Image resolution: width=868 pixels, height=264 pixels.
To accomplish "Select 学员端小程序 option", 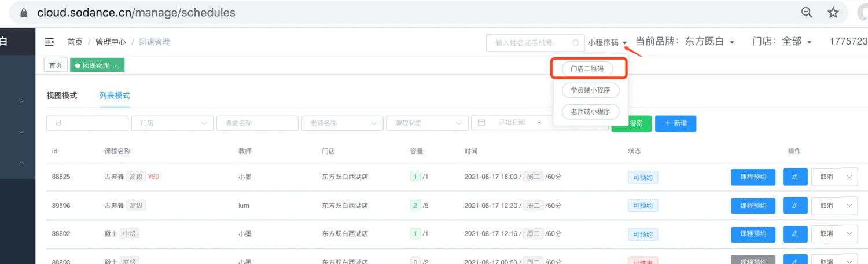I will click(x=590, y=90).
